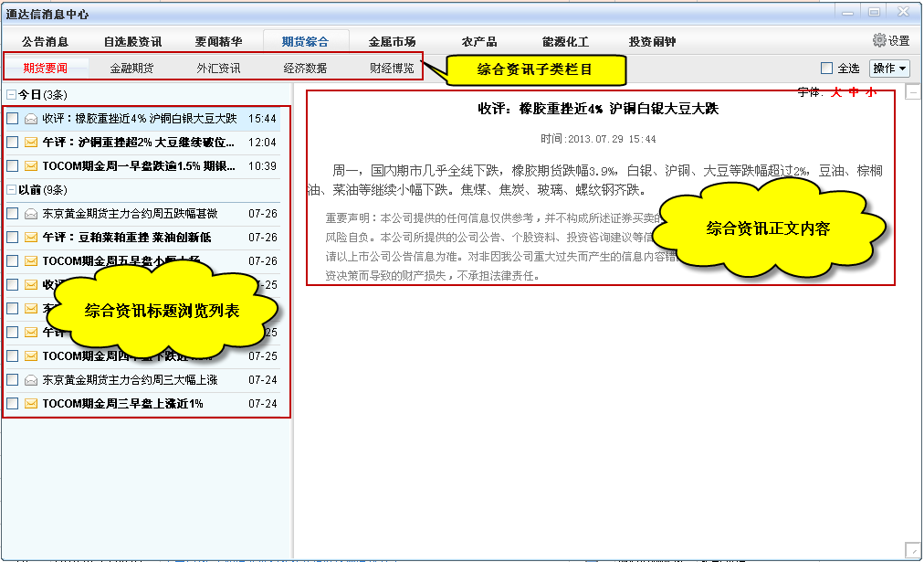924x562 pixels.
Task: Collapse the 以前 (9条) group
Action: (10, 190)
